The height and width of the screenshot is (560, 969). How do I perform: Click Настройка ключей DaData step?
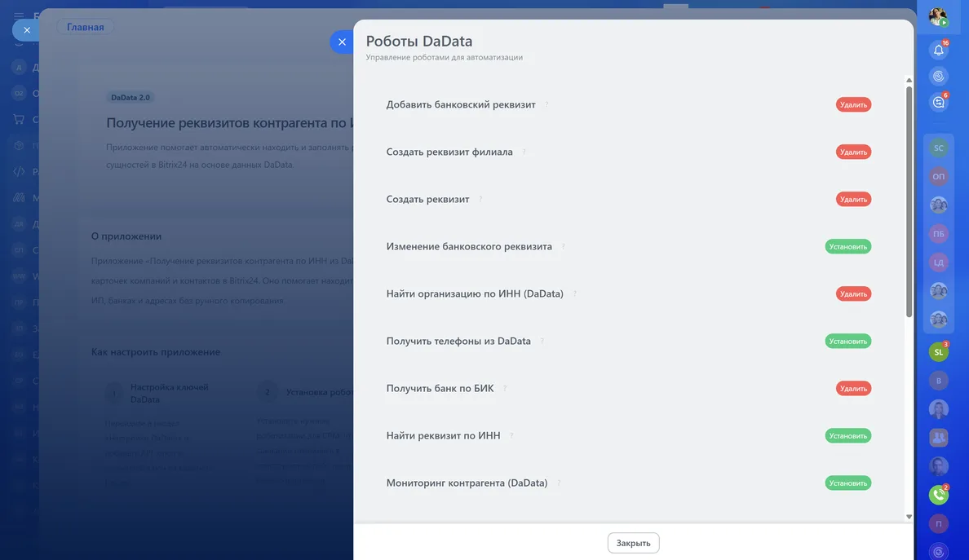[x=170, y=393]
